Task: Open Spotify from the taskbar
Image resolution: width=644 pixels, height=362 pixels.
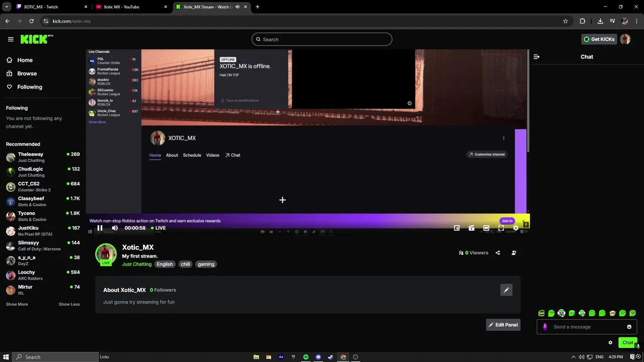Action: tap(306, 357)
